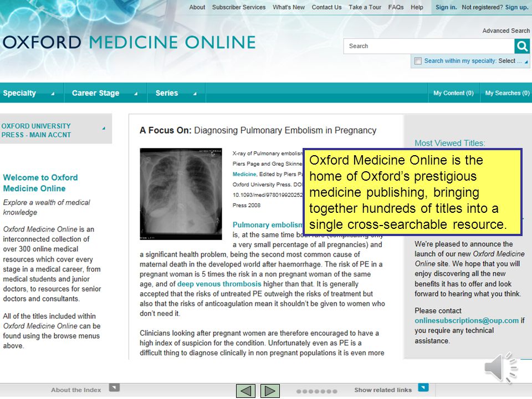Viewport: 532px width, 399px height.
Task: Click the Welcome to Oxford Medicine Online heading
Action: (x=40, y=183)
